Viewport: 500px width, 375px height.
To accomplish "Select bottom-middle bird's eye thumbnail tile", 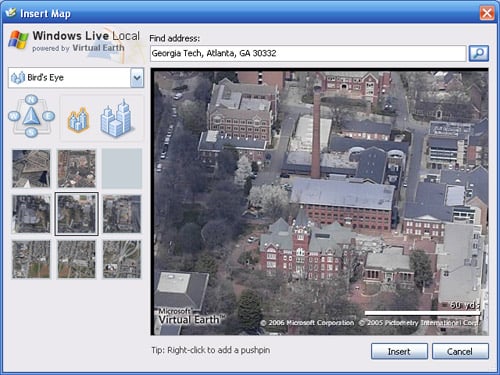I will click(x=77, y=259).
